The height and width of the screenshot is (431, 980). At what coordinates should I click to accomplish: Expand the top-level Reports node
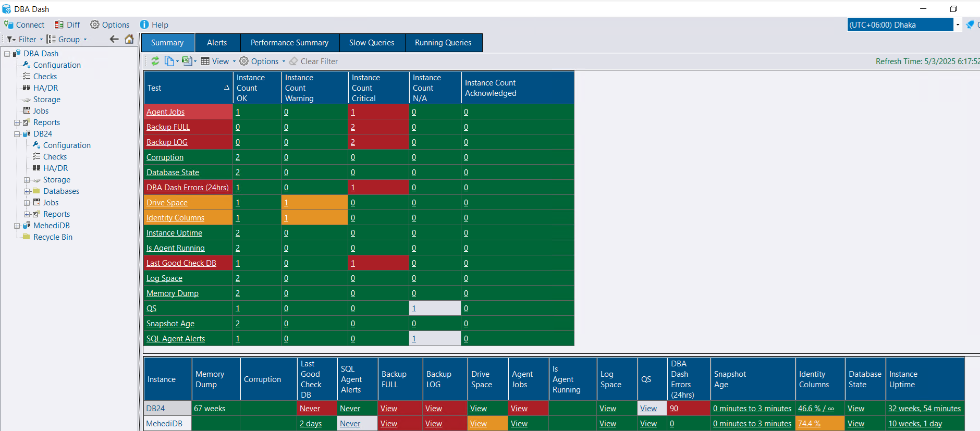17,122
